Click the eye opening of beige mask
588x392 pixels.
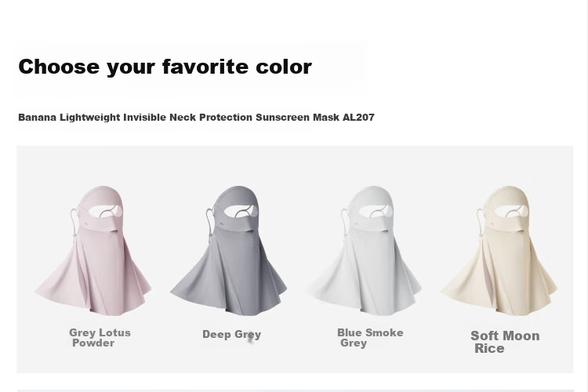[512, 211]
